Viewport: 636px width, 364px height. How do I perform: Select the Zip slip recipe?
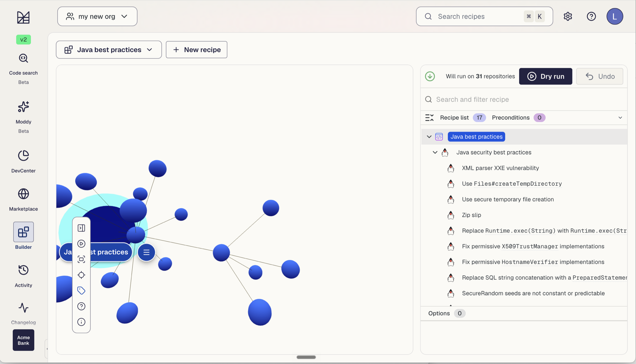(471, 215)
